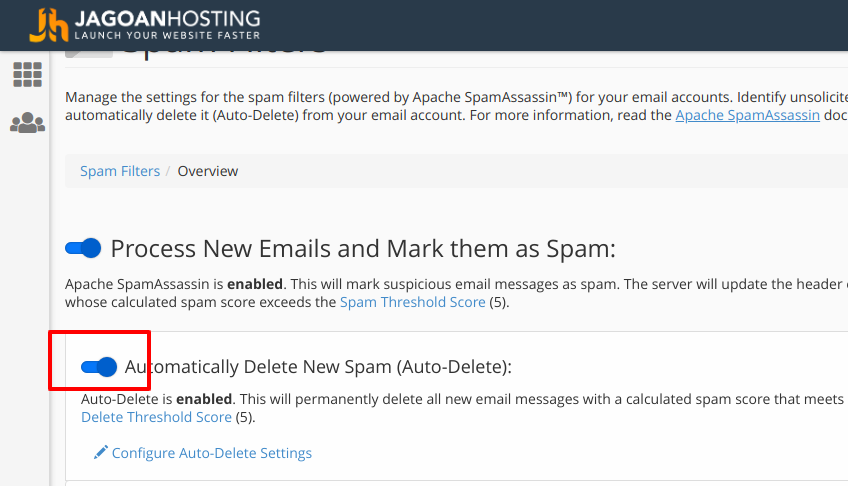Click the JagoanHosting orange logo mark

[x=49, y=25]
